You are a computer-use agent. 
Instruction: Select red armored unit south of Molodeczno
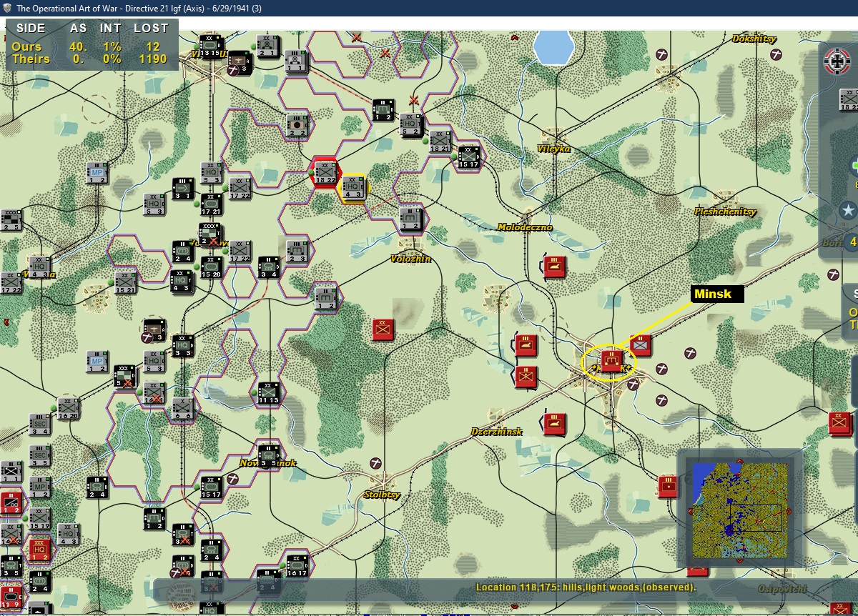[x=555, y=267]
